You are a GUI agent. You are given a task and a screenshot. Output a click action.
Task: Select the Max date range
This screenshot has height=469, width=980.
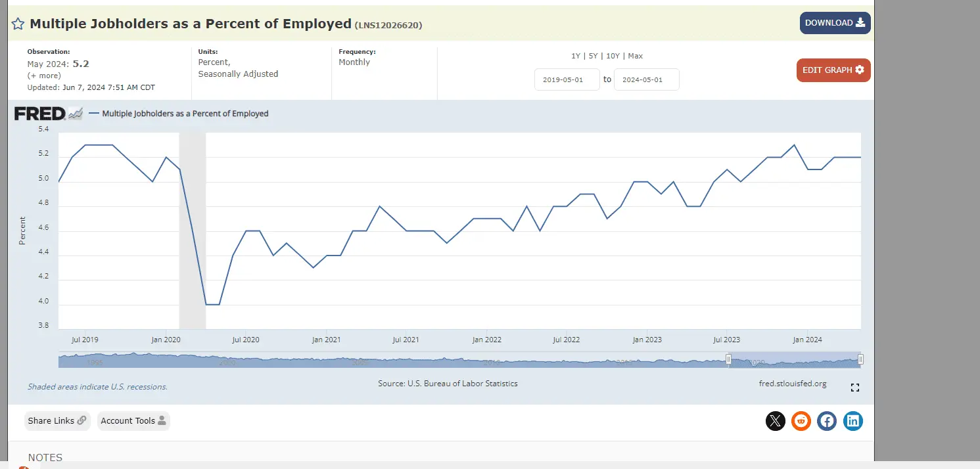tap(636, 56)
